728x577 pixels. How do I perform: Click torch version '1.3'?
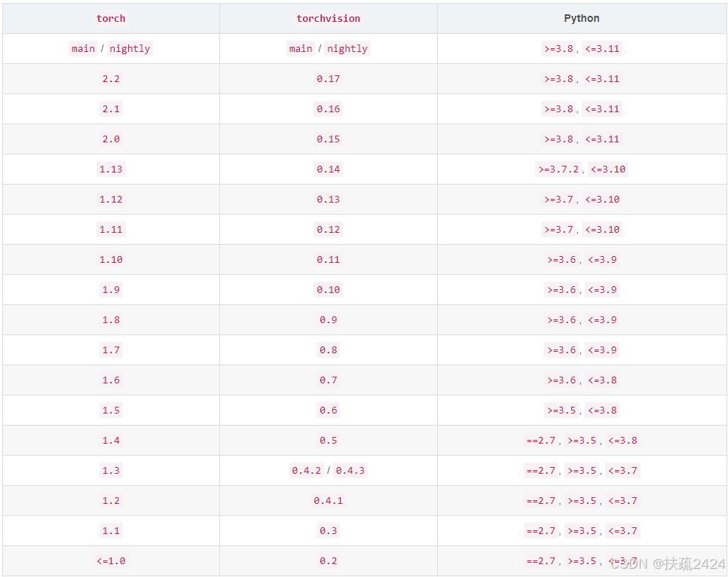point(111,471)
